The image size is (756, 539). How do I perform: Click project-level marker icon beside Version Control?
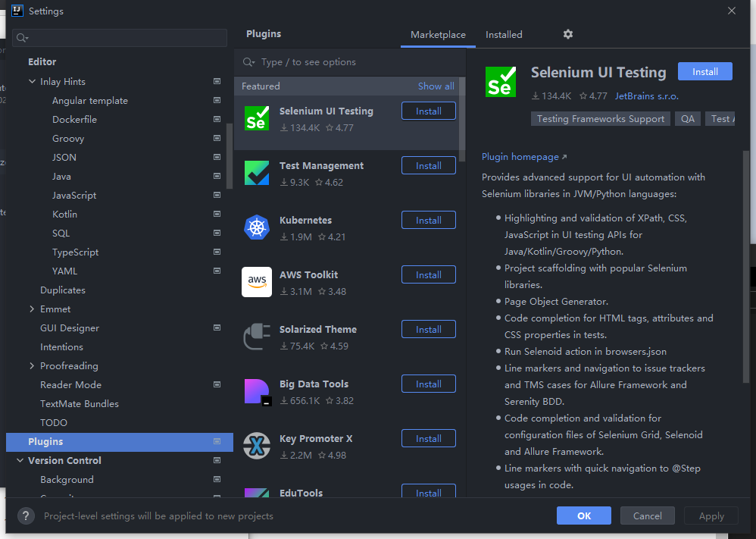point(217,460)
